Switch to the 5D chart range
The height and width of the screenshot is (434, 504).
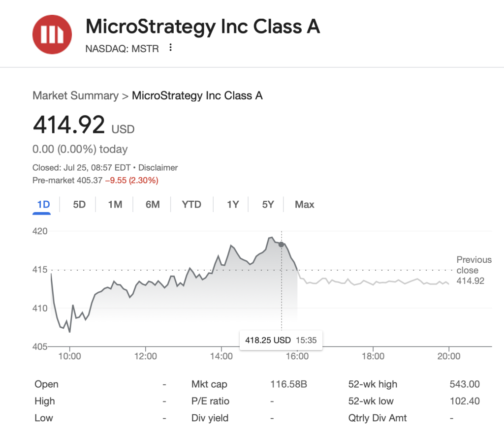coord(79,205)
